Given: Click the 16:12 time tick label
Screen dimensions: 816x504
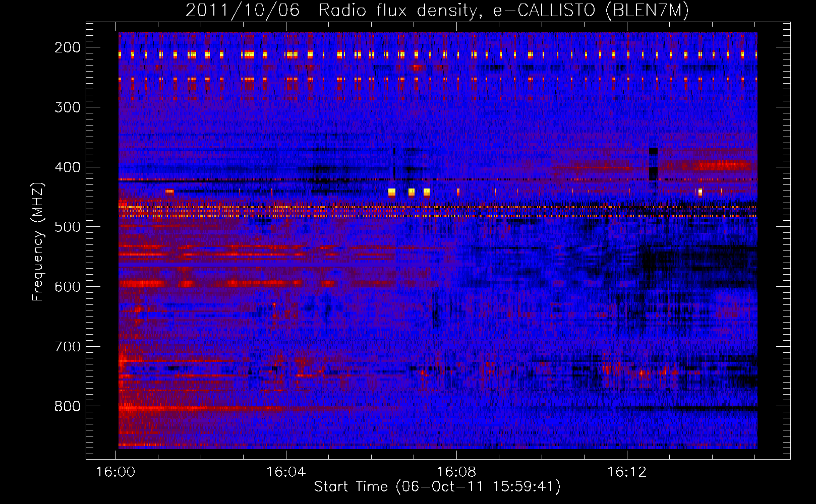Looking at the screenshot, I should tap(627, 472).
